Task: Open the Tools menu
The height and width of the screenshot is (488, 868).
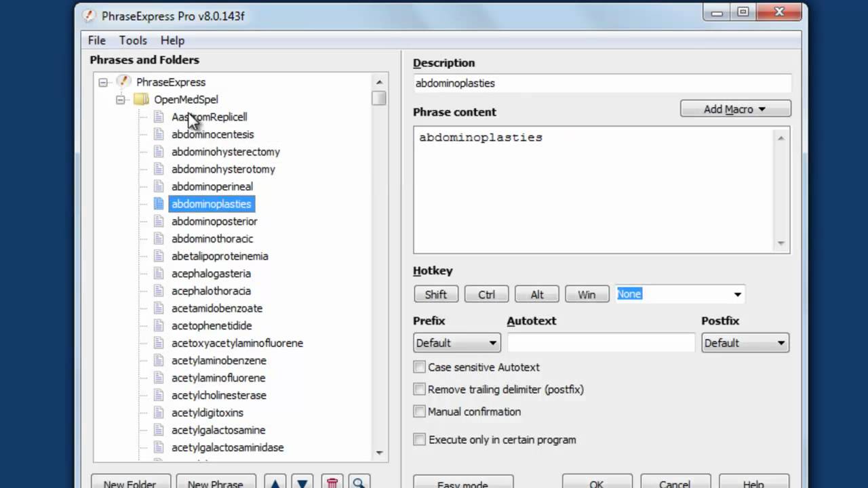Action: (x=133, y=41)
